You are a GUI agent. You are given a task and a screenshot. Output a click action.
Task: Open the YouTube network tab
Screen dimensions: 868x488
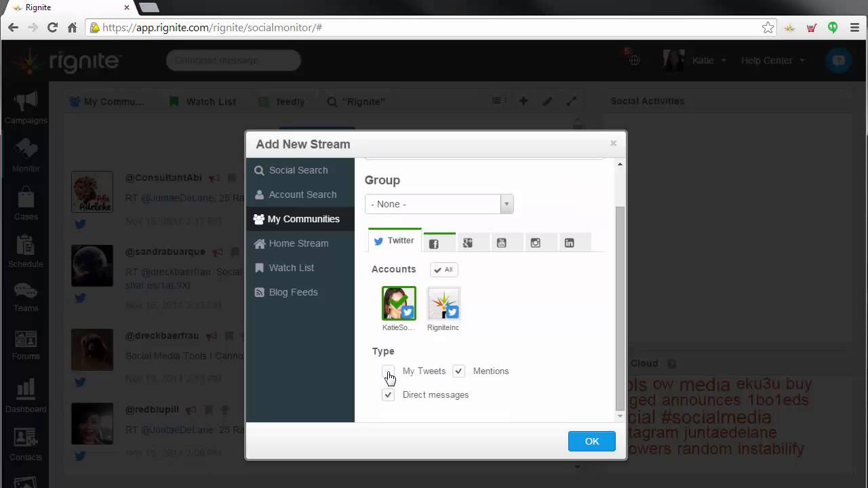(507, 243)
